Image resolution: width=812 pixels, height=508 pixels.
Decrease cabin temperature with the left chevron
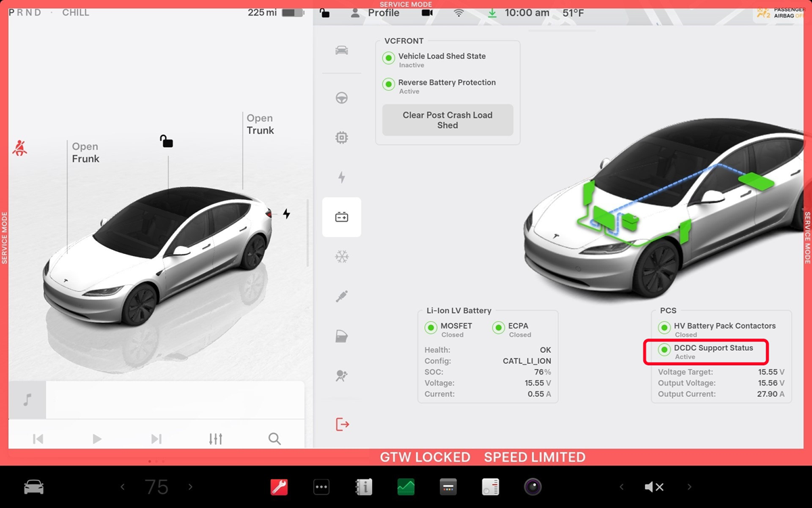(x=122, y=487)
